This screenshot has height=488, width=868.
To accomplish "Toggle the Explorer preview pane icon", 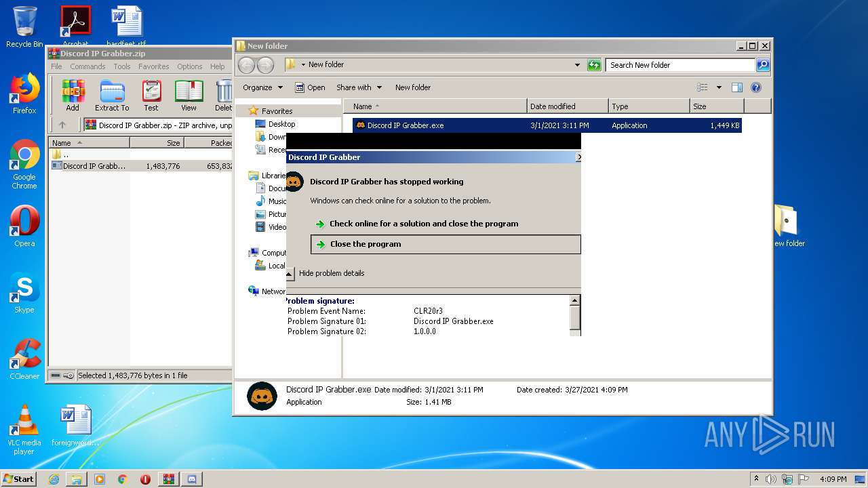I will click(737, 87).
